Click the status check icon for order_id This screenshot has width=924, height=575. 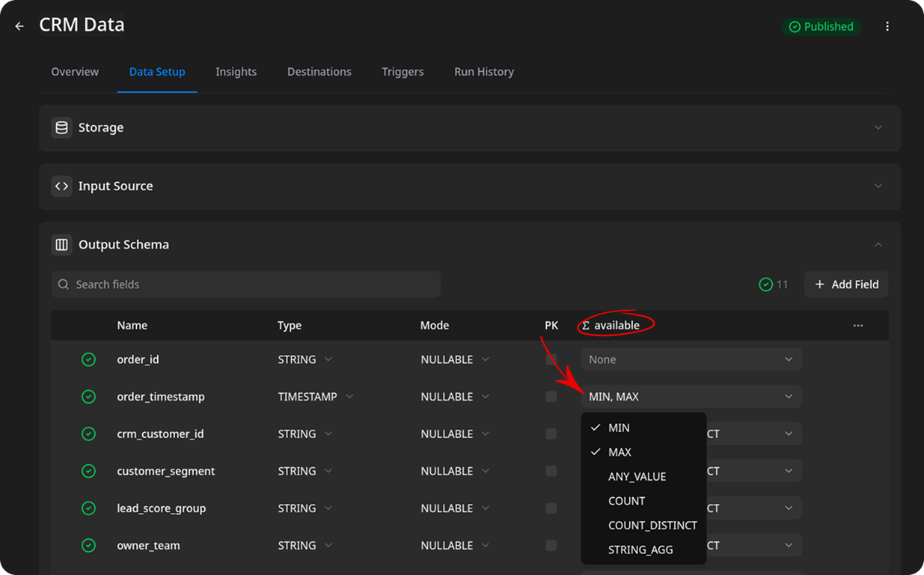[x=88, y=359]
